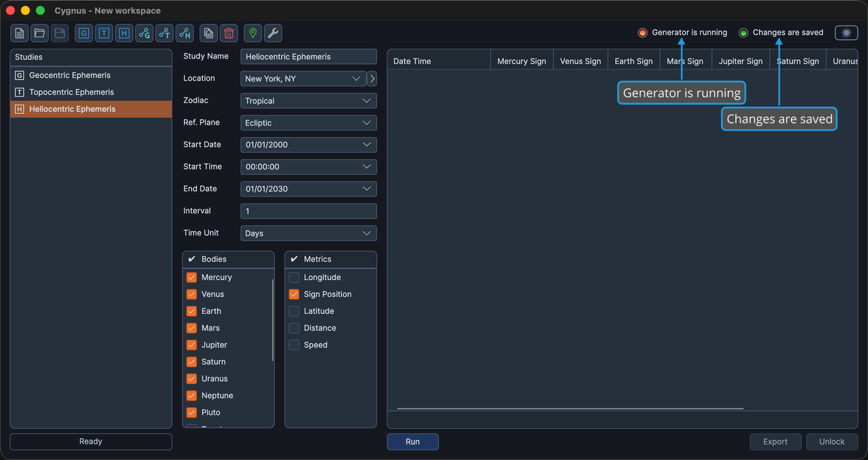Image resolution: width=868 pixels, height=460 pixels.
Task: Open settings with the wrench icon
Action: [273, 33]
